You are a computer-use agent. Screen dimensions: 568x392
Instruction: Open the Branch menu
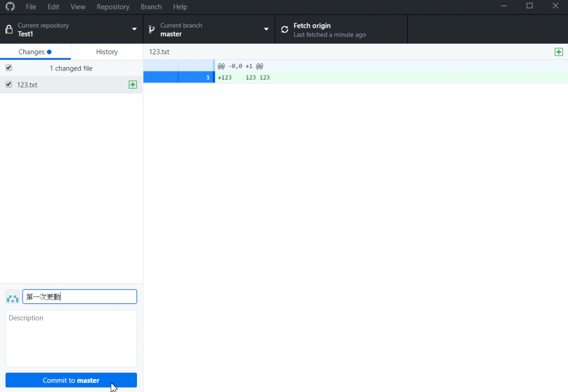click(151, 7)
